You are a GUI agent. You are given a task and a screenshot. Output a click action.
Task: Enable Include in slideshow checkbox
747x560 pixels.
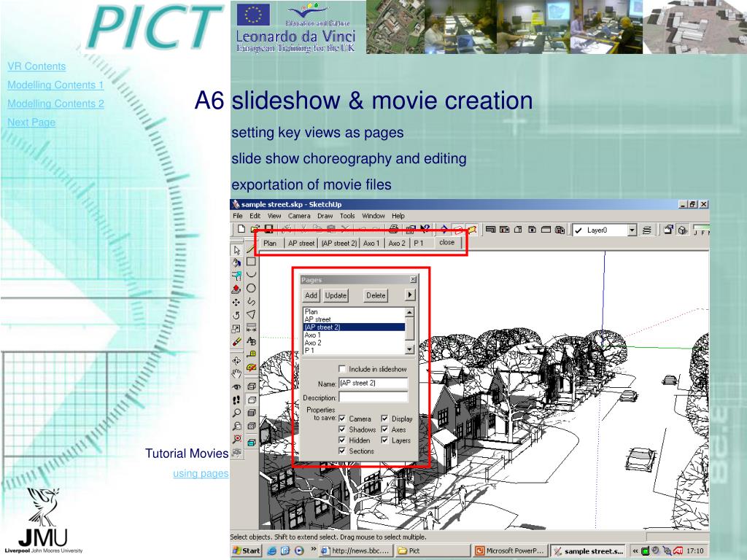[342, 368]
